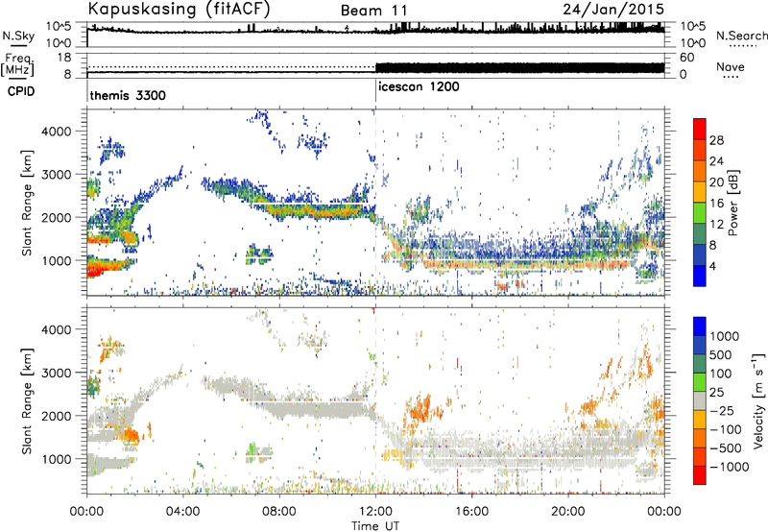The width and height of the screenshot is (768, 532).
Task: Click the thick black frequency band after icescan start
Action: pyautogui.click(x=520, y=67)
